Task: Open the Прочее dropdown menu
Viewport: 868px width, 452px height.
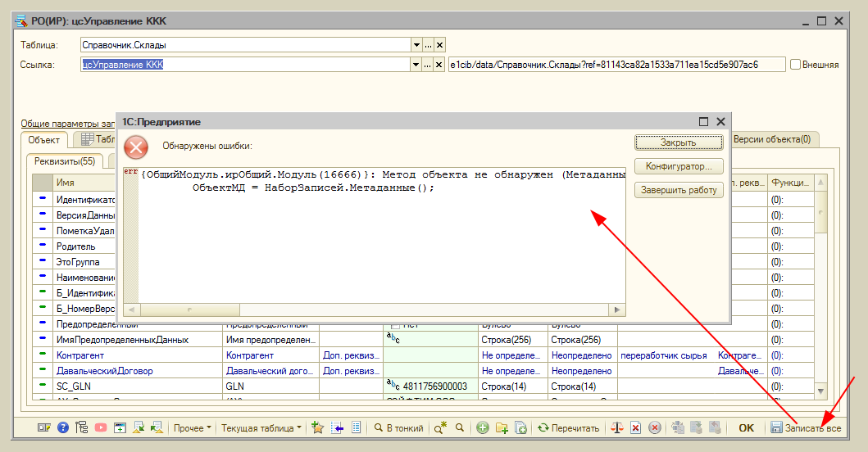Action: click(x=192, y=427)
